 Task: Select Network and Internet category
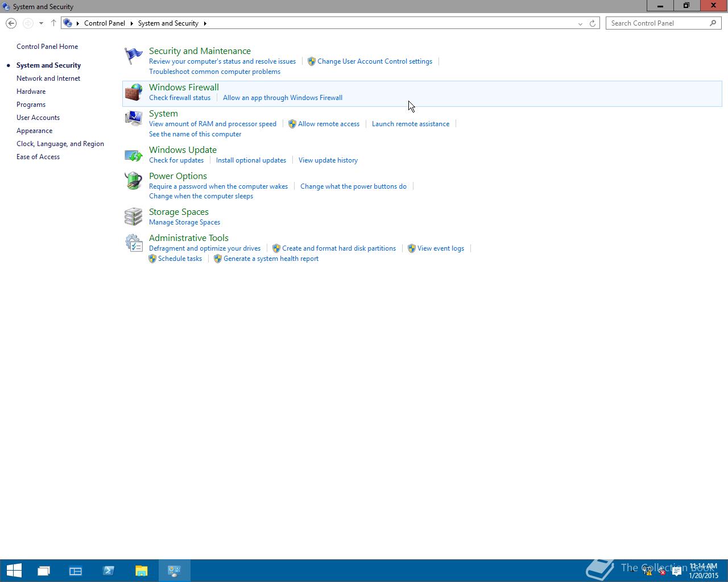point(48,78)
